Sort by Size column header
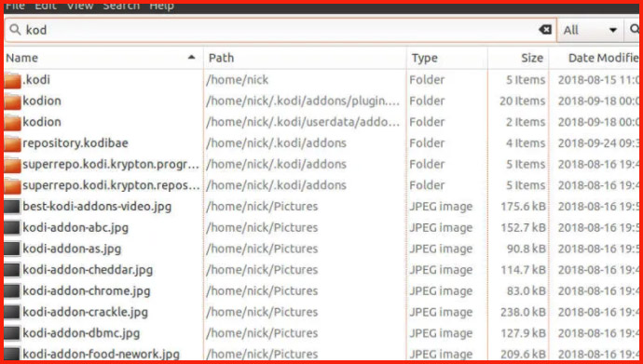643x364 pixels. point(518,58)
